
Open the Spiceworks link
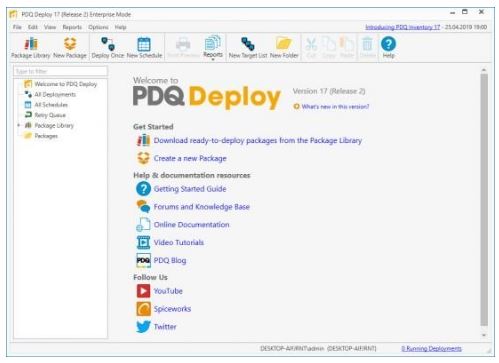click(172, 309)
